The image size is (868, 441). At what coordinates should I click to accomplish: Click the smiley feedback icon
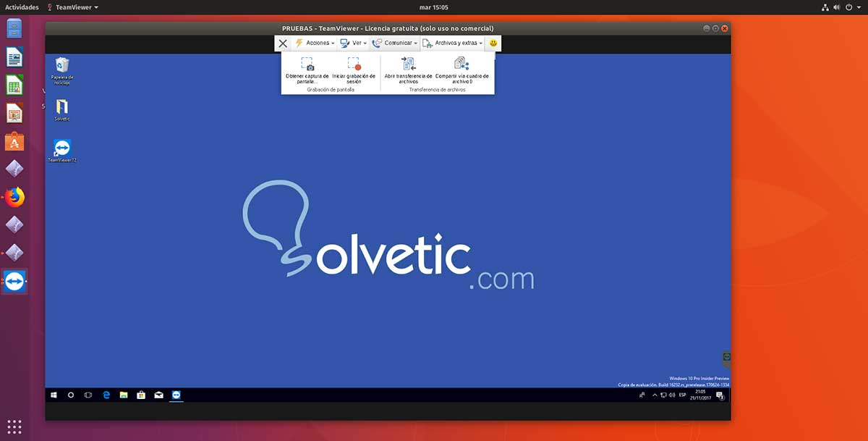[493, 43]
